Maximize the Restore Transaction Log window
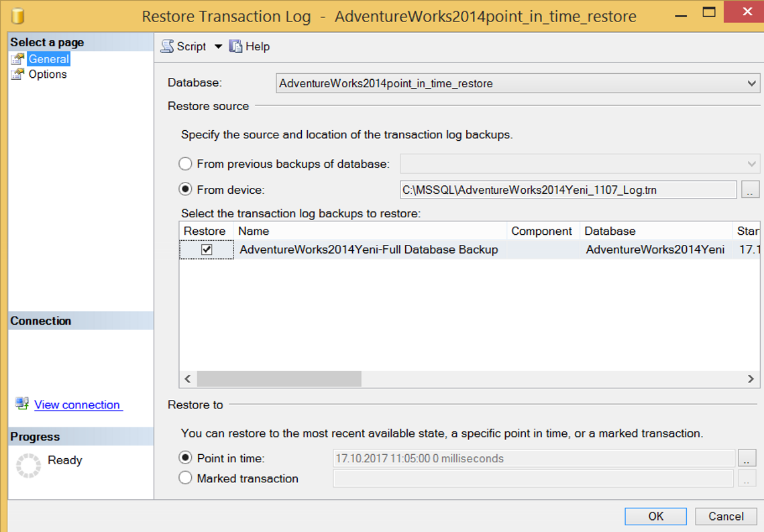This screenshot has width=764, height=532. coord(709,11)
